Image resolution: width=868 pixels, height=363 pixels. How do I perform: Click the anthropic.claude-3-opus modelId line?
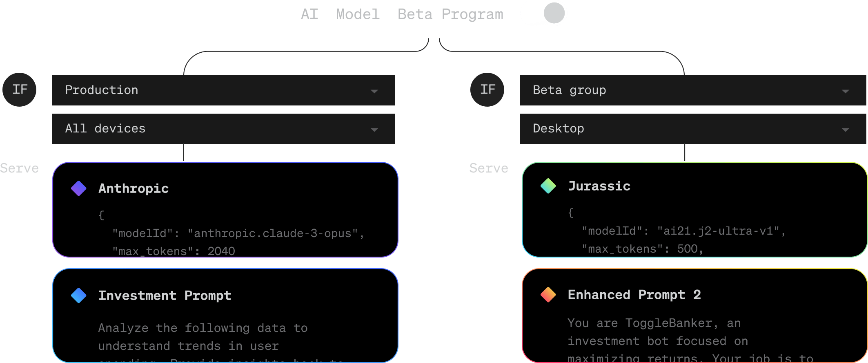point(238,233)
